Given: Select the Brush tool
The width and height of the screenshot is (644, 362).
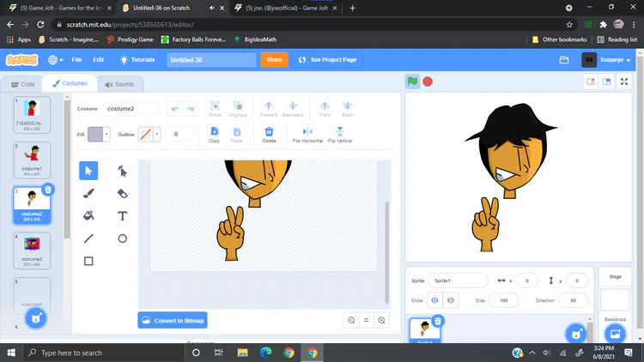Looking at the screenshot, I should pyautogui.click(x=88, y=193).
